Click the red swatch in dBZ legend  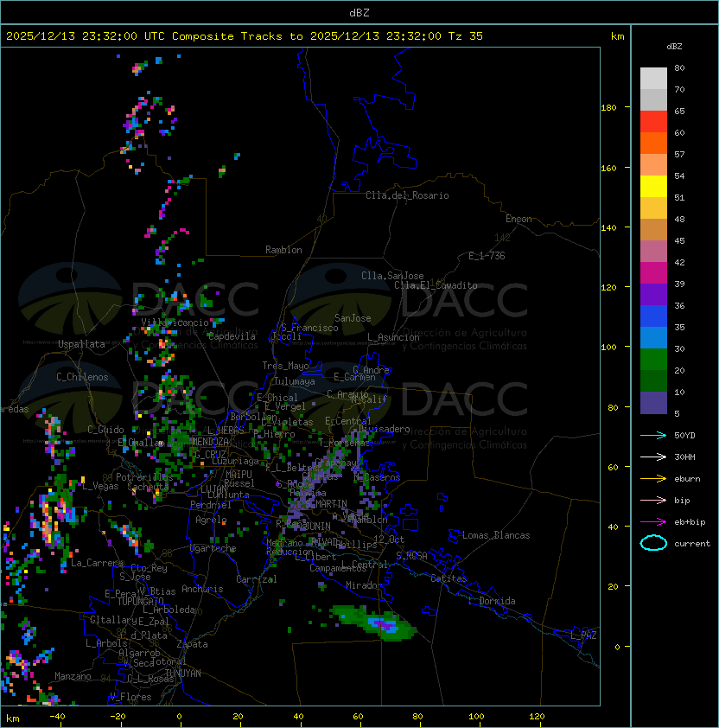pyautogui.click(x=653, y=122)
